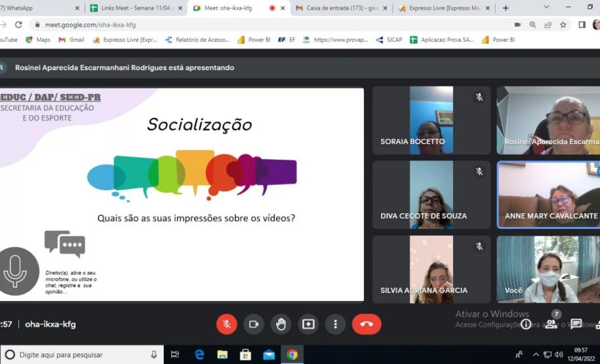This screenshot has width=600, height=364.
Task: Open the chat messages panel
Action: [576, 324]
